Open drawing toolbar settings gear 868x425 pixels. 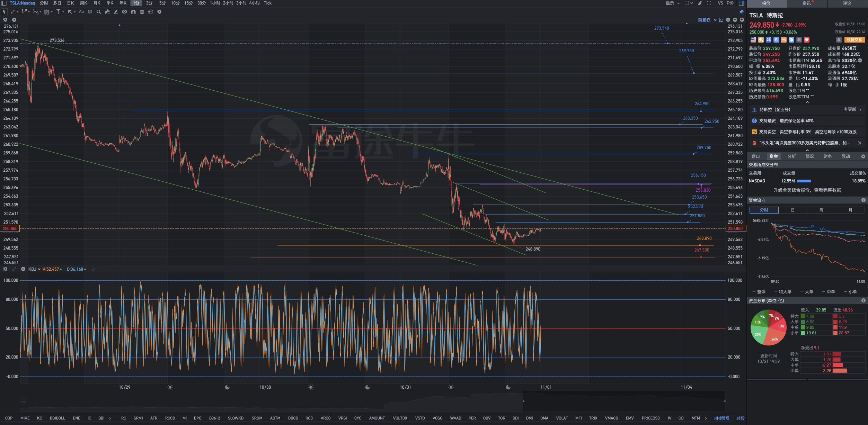(159, 12)
